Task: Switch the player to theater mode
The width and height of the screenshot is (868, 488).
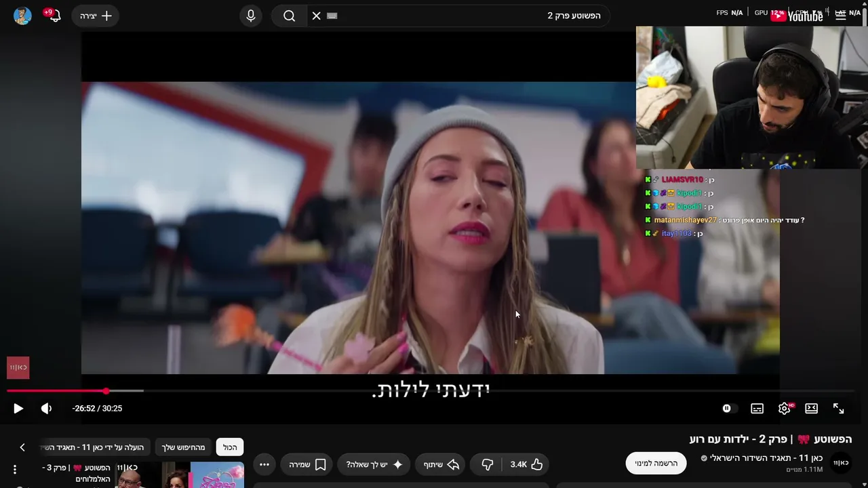Action: point(811,408)
